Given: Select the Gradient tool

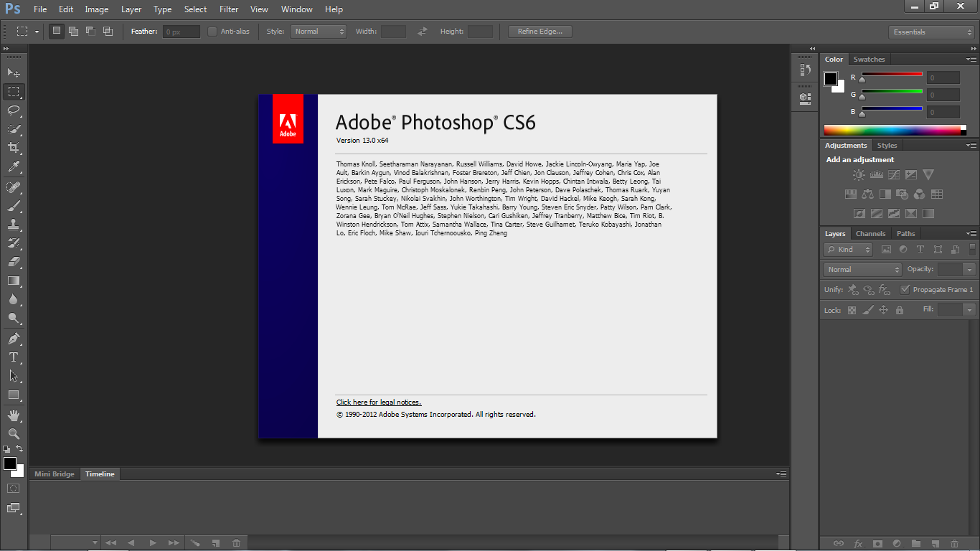Looking at the screenshot, I should [14, 281].
